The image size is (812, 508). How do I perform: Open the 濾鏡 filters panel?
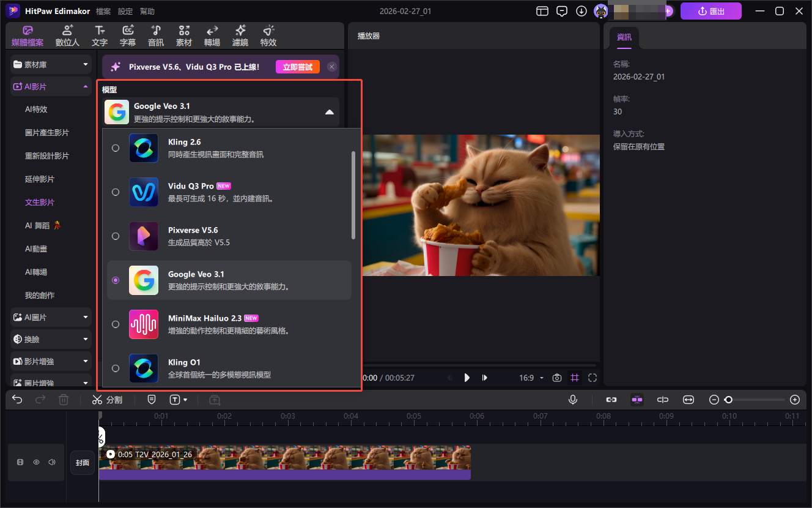point(240,35)
